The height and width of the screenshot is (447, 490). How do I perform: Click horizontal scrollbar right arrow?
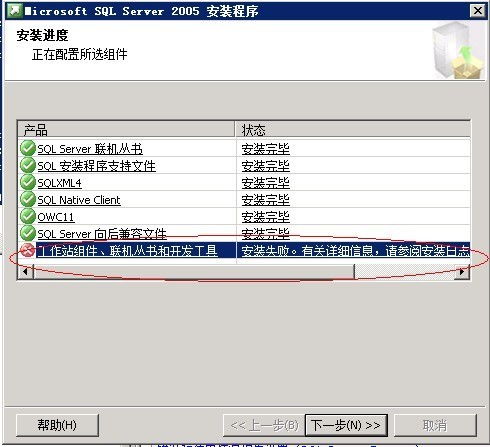462,272
